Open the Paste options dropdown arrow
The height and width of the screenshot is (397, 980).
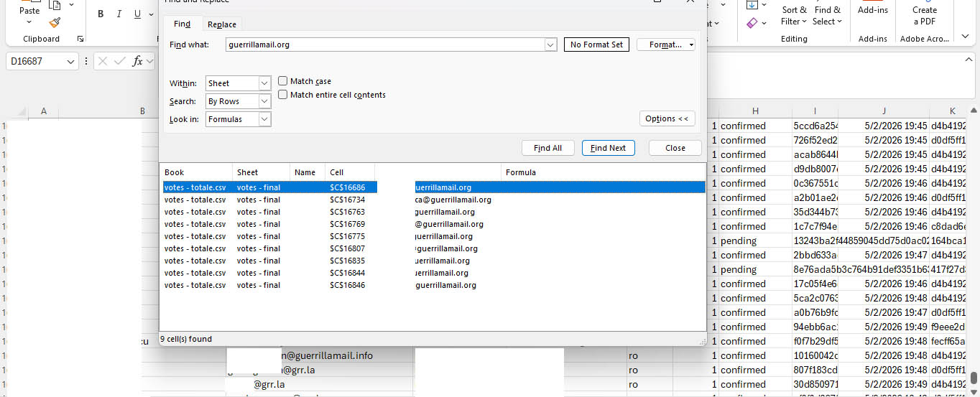[29, 23]
